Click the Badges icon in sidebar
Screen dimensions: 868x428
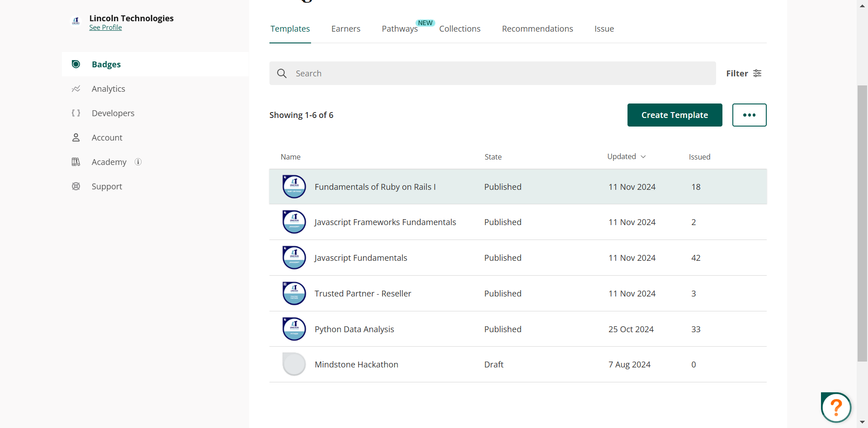pyautogui.click(x=76, y=64)
